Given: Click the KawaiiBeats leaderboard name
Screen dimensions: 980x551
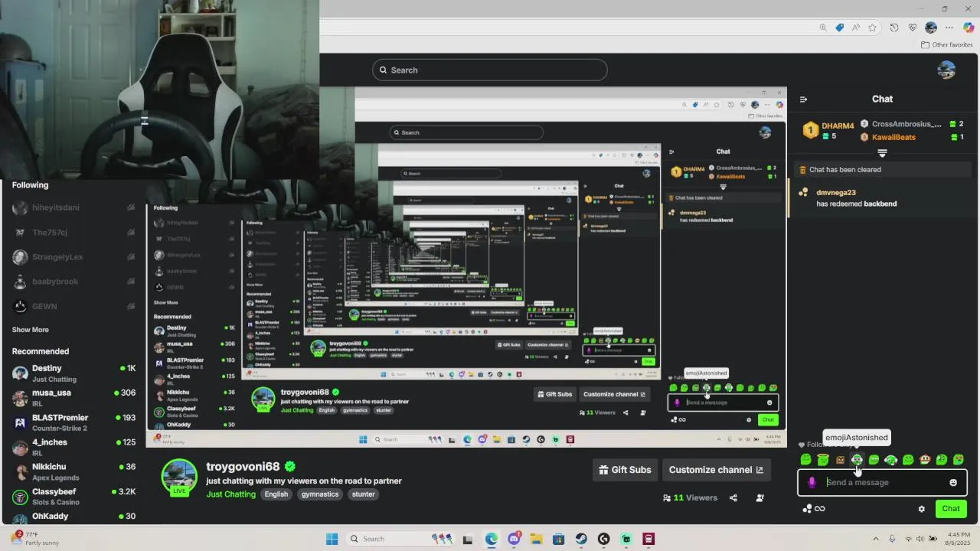Looking at the screenshot, I should [x=893, y=138].
